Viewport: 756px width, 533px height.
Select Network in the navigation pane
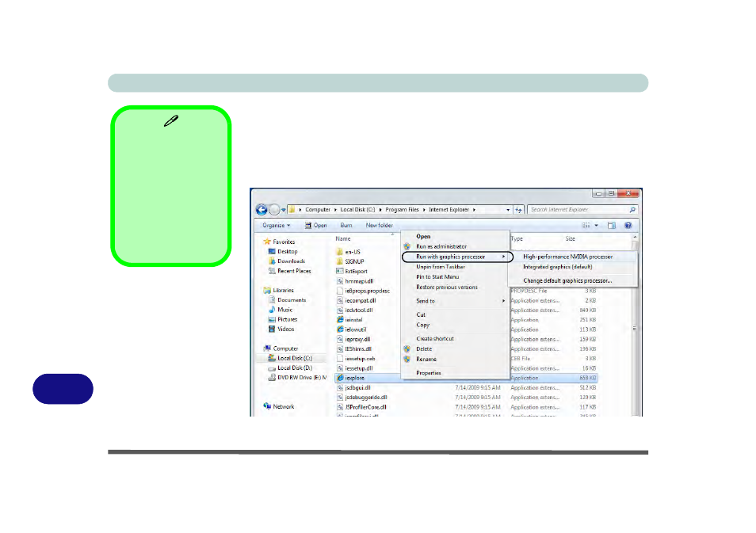tap(279, 406)
